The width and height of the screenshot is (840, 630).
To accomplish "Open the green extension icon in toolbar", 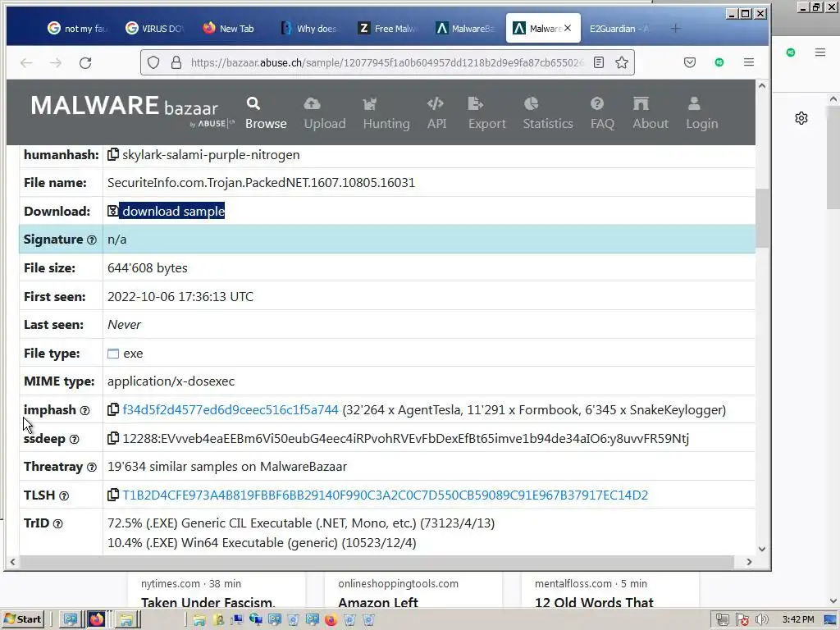I will [719, 62].
